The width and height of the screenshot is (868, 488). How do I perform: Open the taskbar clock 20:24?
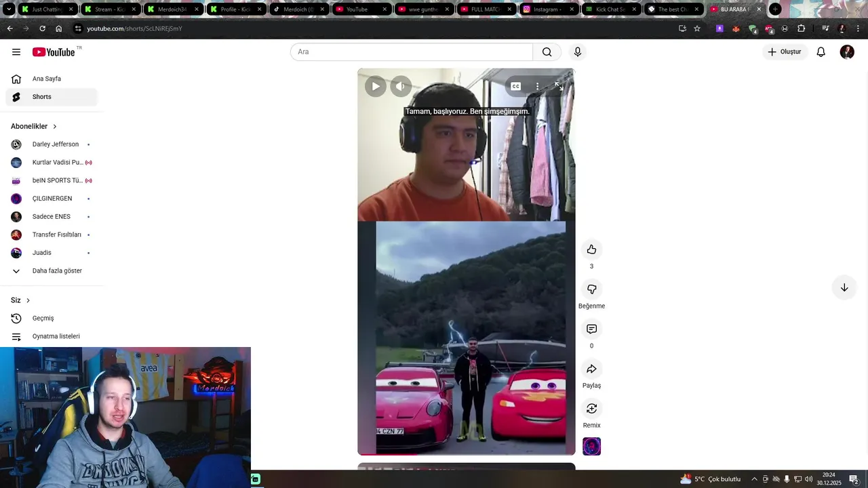coord(829,479)
